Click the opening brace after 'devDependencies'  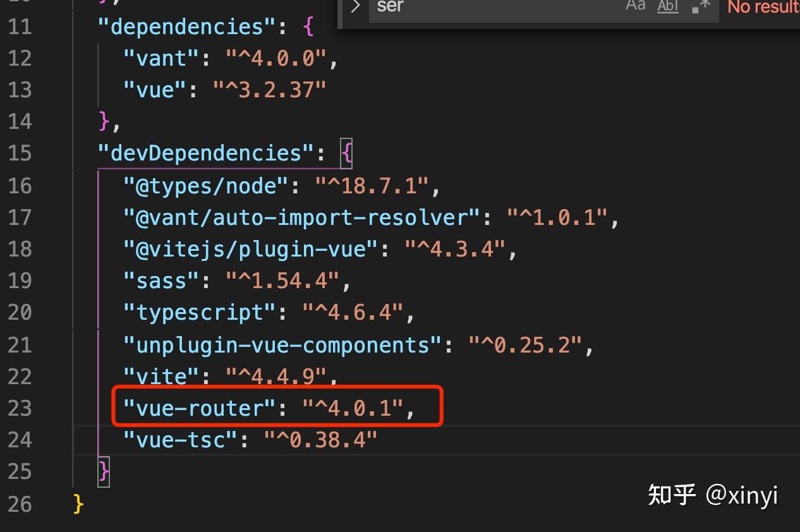point(347,153)
